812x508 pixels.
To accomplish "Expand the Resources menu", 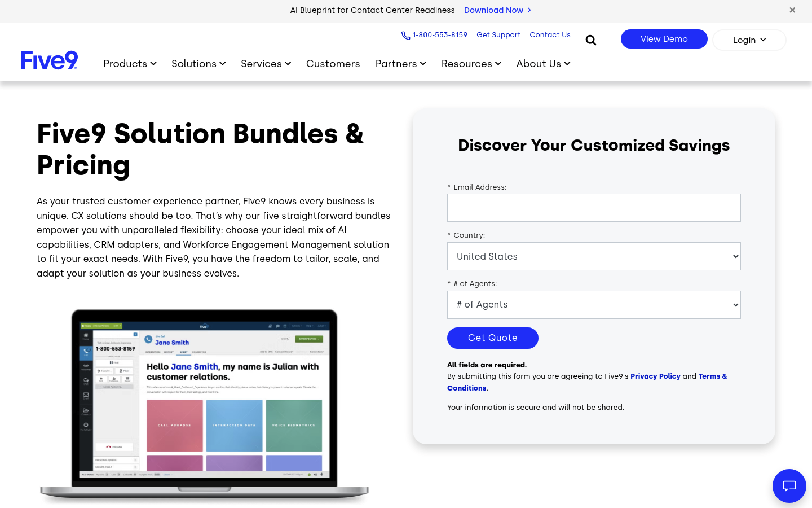I will 471,64.
